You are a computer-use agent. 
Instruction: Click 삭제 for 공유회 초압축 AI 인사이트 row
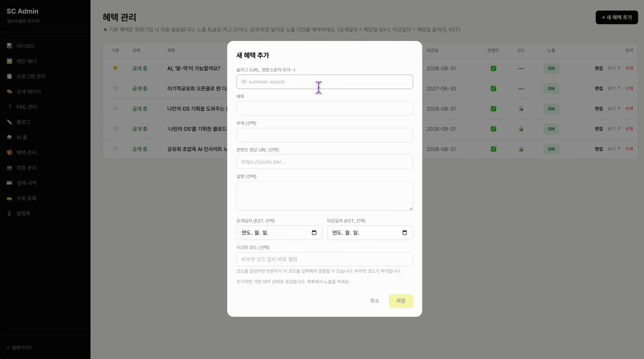629,149
